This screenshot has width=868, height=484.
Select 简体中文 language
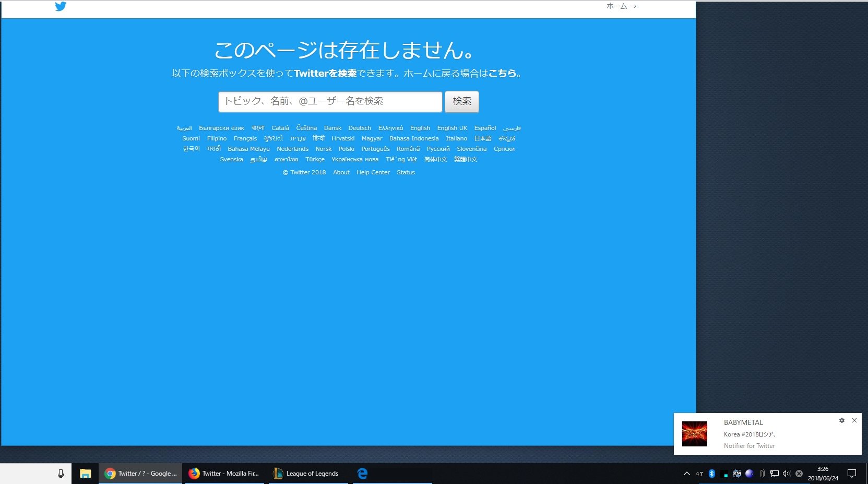pos(435,159)
